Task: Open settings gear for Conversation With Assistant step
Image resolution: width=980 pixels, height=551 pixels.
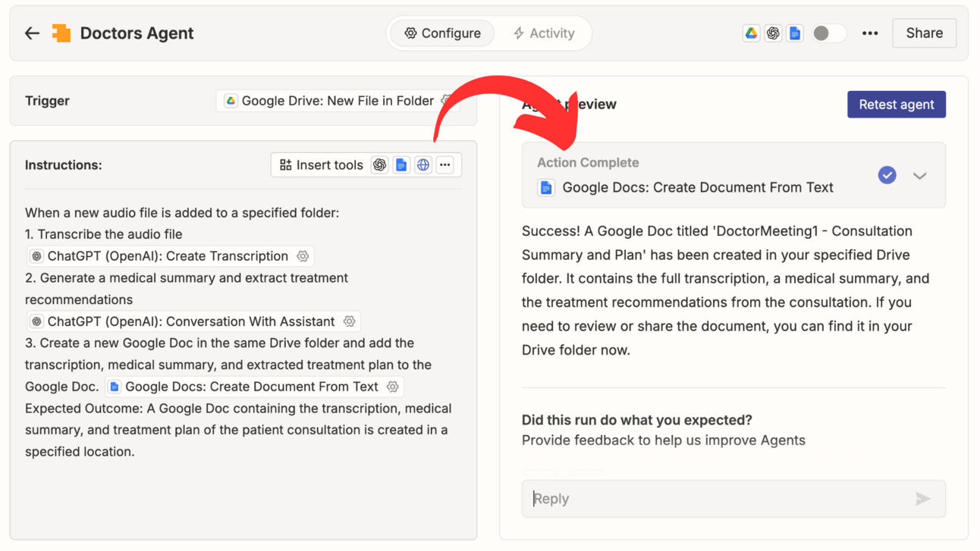Action: 349,321
